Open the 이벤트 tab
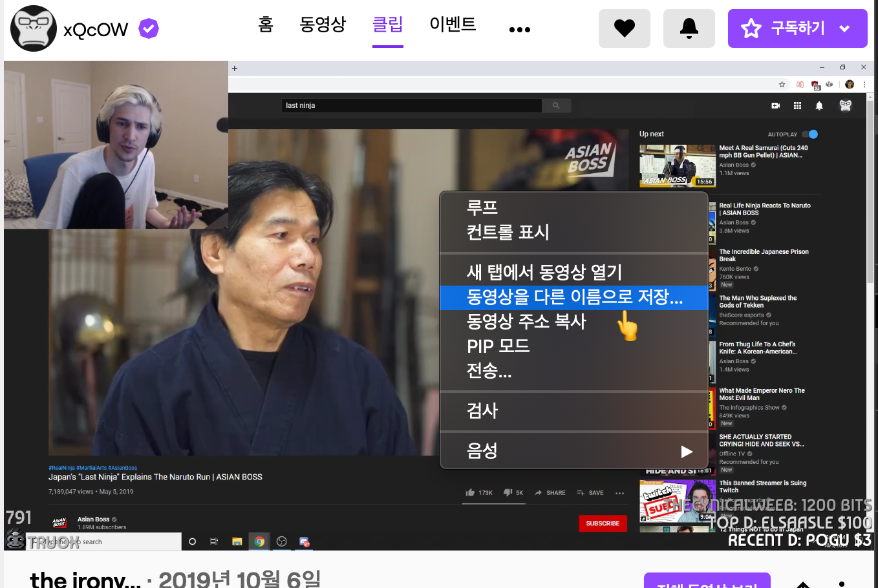 453,25
